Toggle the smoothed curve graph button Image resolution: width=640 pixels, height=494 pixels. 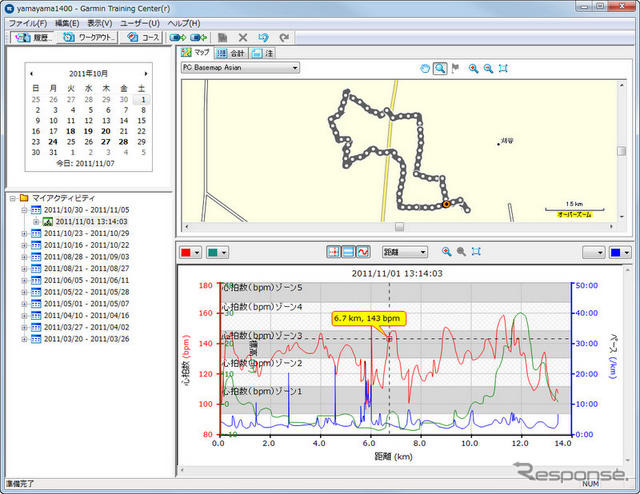(364, 252)
